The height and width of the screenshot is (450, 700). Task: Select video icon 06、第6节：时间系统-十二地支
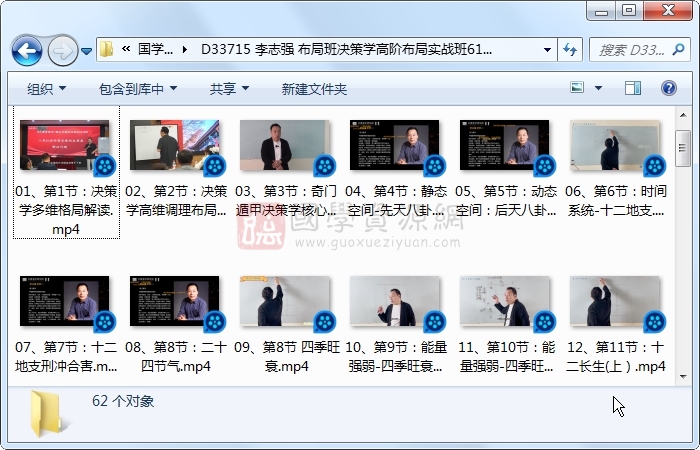[617, 146]
